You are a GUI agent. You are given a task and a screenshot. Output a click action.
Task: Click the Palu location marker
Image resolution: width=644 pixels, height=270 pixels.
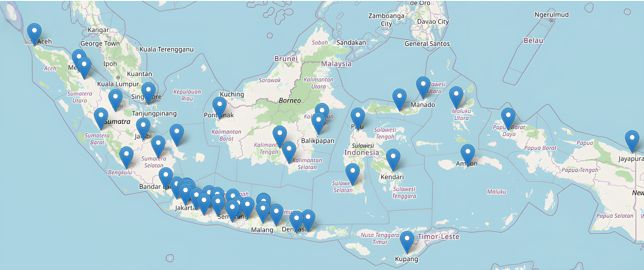point(358,117)
